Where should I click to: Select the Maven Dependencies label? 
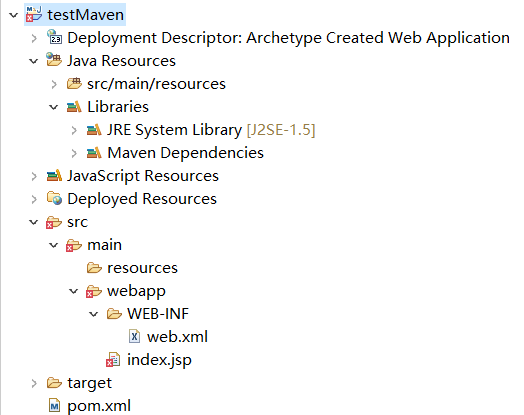tap(185, 153)
